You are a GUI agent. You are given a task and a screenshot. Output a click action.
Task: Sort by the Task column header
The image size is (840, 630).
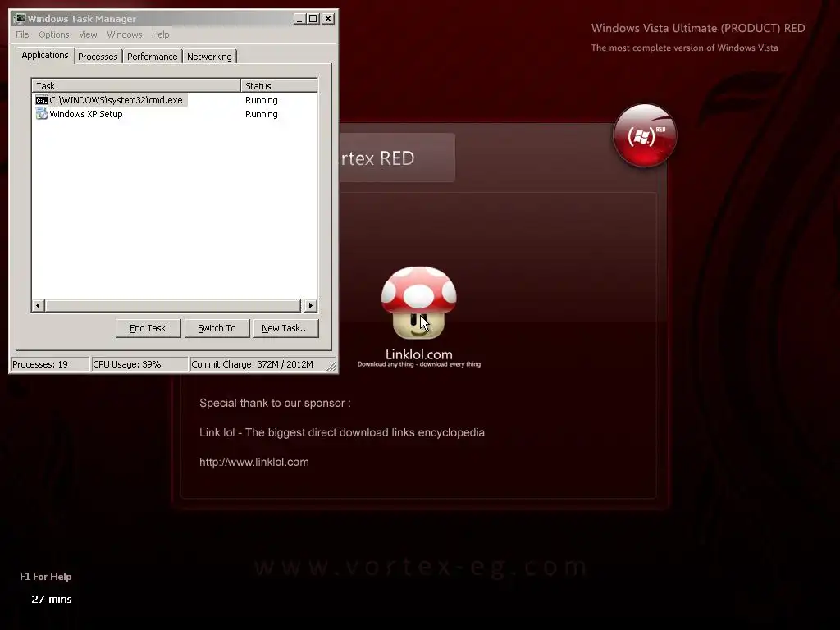coord(136,85)
